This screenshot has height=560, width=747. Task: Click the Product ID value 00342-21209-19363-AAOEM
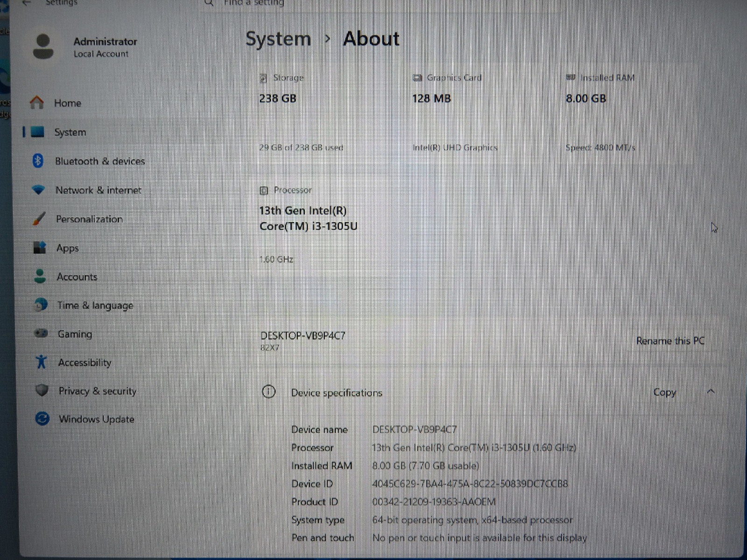[x=434, y=502]
